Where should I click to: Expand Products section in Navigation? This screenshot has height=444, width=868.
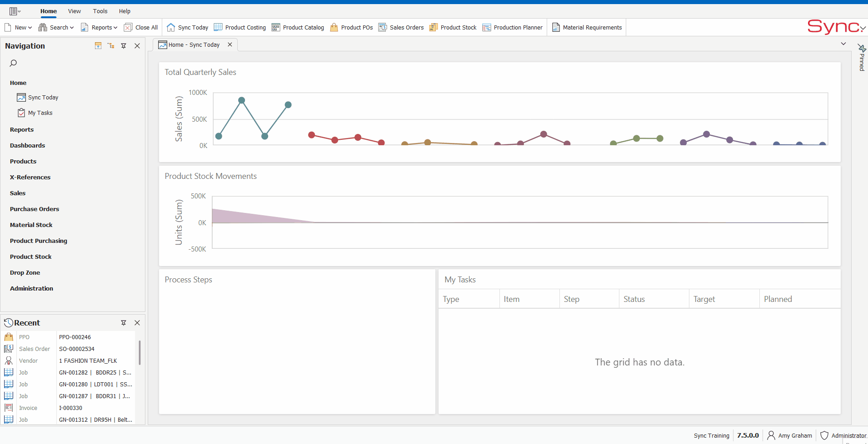click(x=23, y=162)
